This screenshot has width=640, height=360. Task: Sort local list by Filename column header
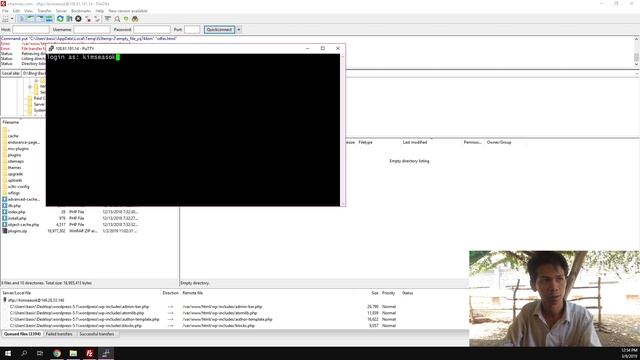click(11, 122)
